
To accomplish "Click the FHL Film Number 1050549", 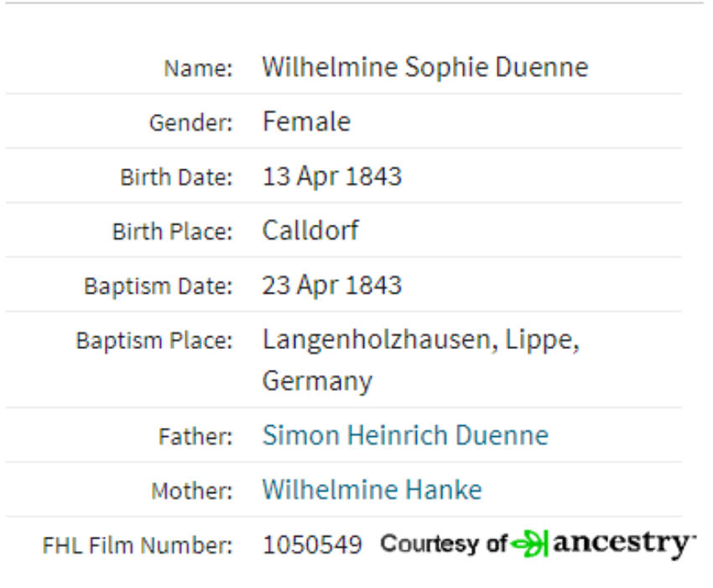I will [312, 544].
